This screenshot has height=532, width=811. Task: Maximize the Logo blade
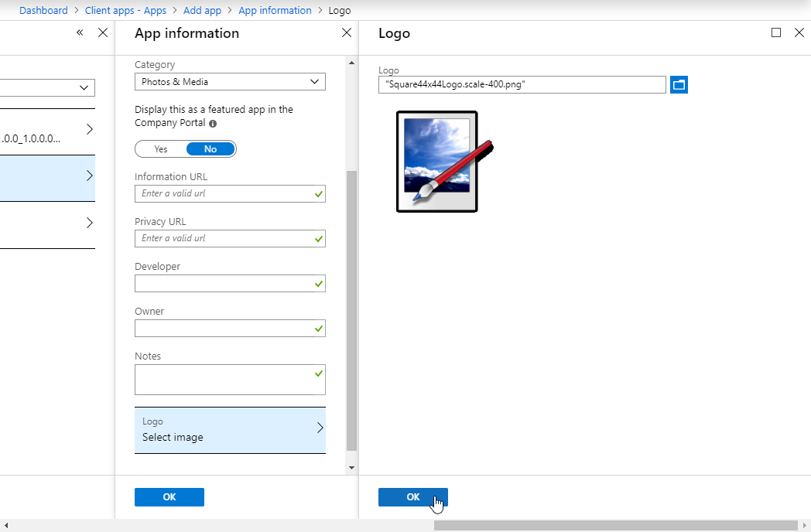[776, 33]
